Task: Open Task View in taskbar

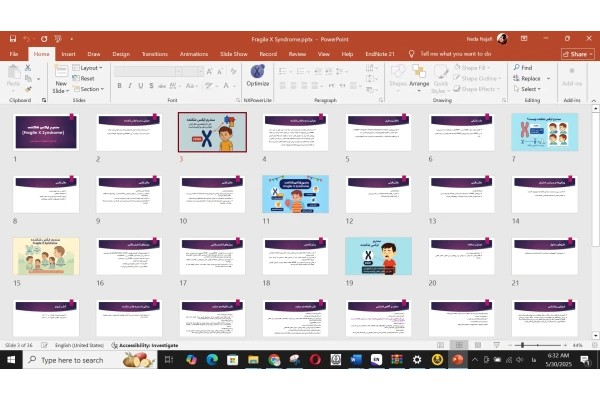Action: click(x=169, y=360)
